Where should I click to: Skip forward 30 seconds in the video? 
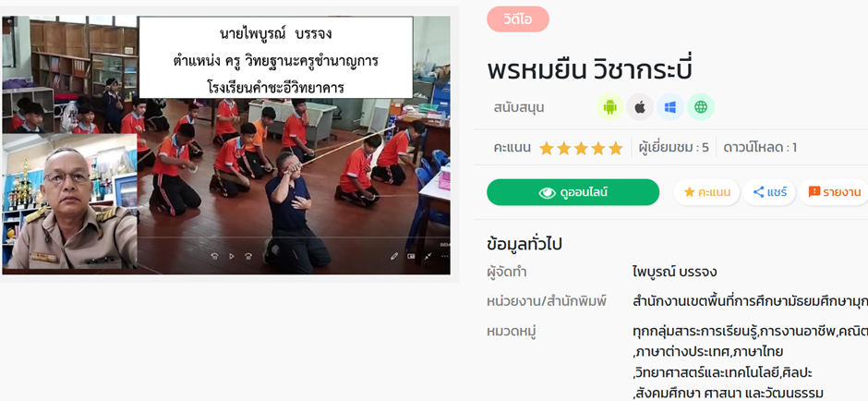click(x=248, y=256)
